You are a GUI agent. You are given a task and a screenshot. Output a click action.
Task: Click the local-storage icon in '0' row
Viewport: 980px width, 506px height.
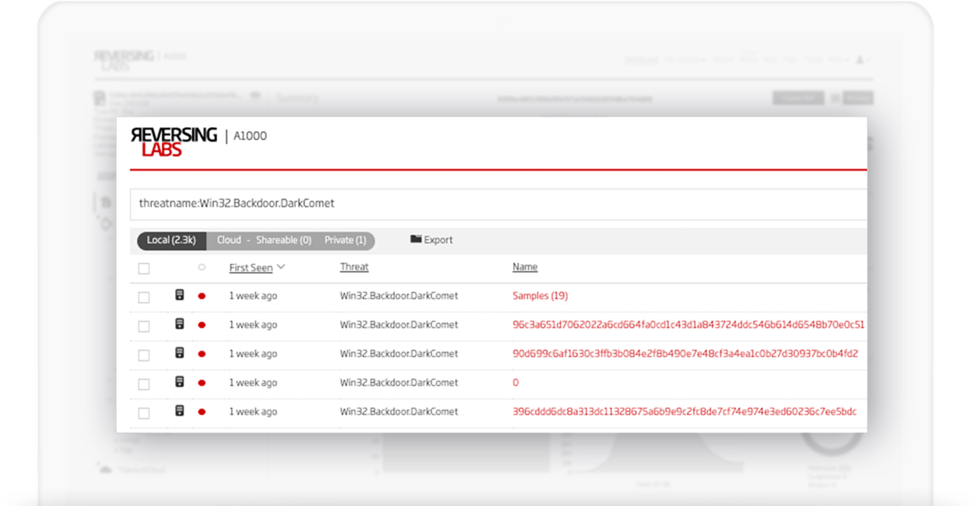(179, 382)
